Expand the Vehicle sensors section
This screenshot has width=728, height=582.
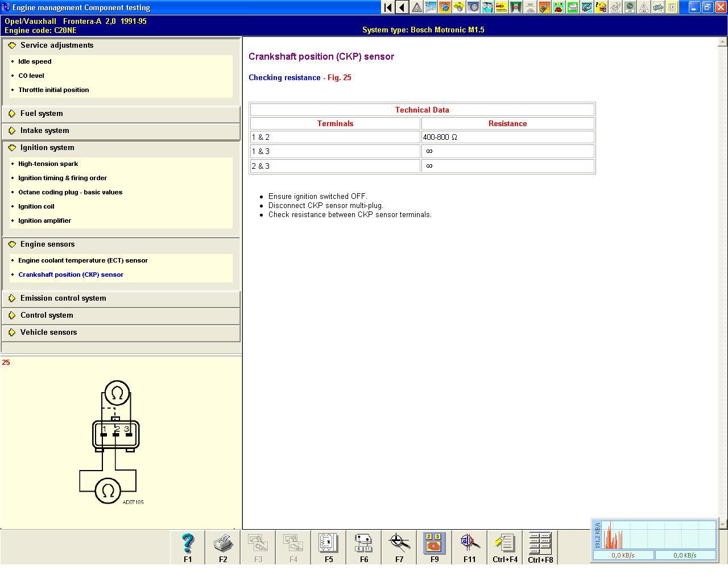click(48, 332)
